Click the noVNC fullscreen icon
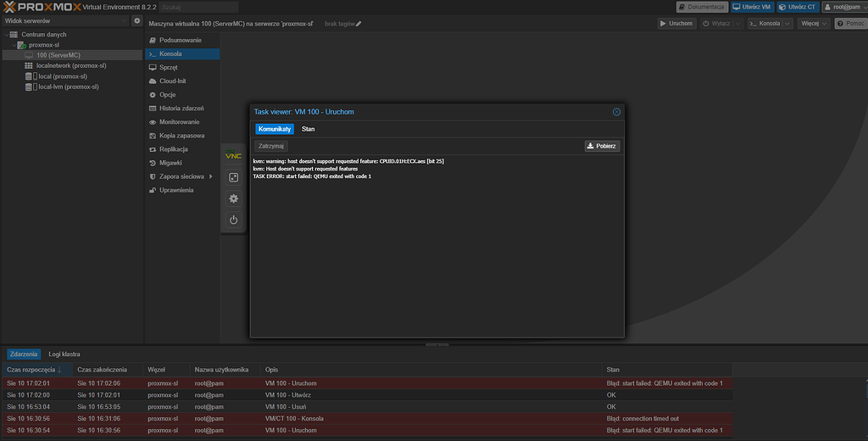Screen dimensions: 868x441 234,177
